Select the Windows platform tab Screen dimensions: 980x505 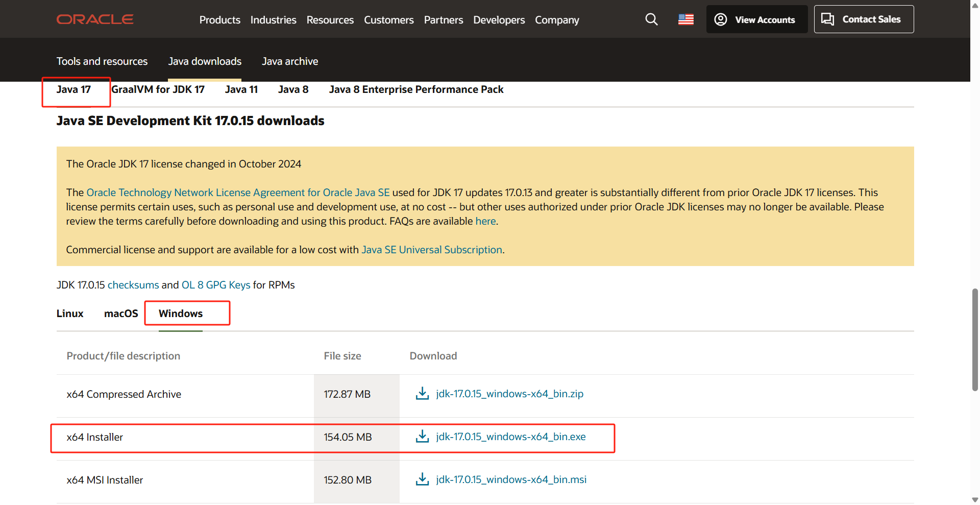[181, 314]
